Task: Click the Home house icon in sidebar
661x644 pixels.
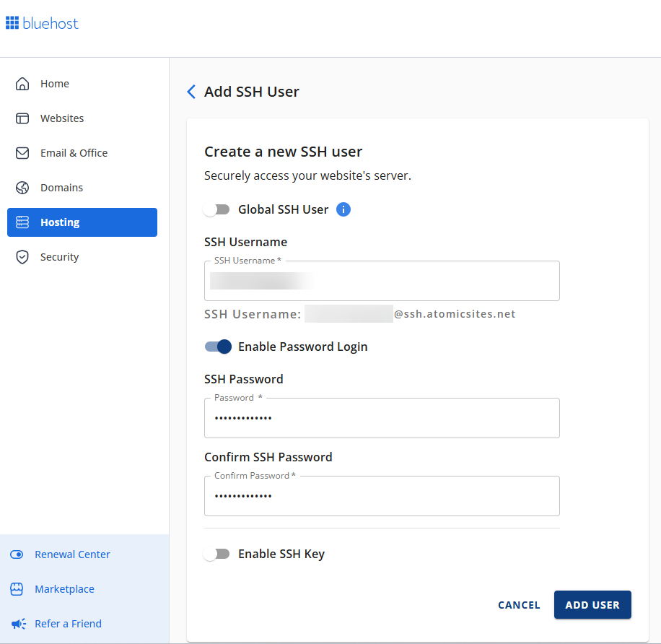Action: click(22, 84)
